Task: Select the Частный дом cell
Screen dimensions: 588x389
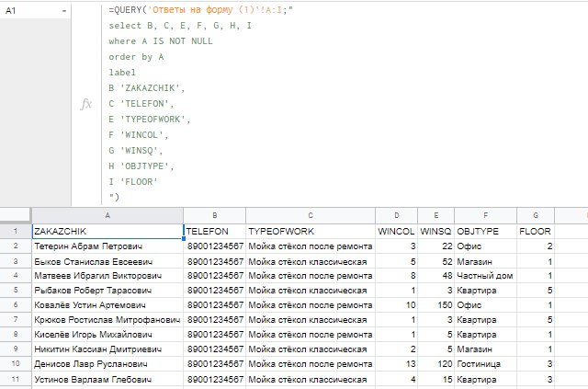Action: tap(484, 275)
